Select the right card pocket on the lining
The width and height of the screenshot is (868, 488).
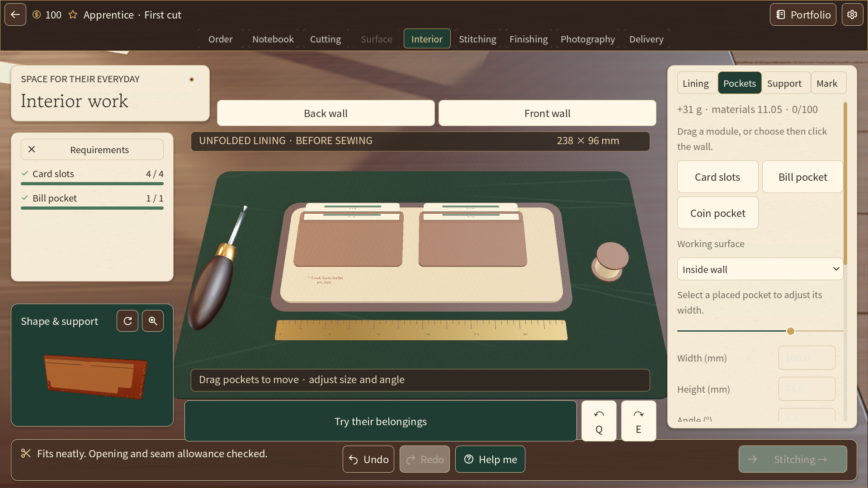coord(472,239)
